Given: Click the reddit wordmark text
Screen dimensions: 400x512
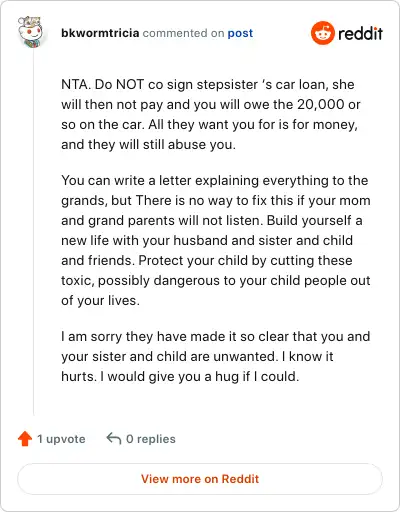Looking at the screenshot, I should [x=361, y=33].
